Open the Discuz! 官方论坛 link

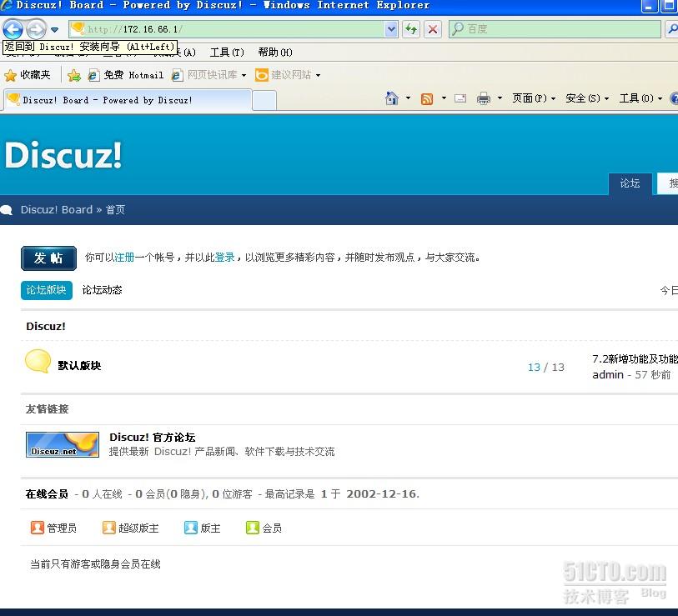(x=153, y=438)
